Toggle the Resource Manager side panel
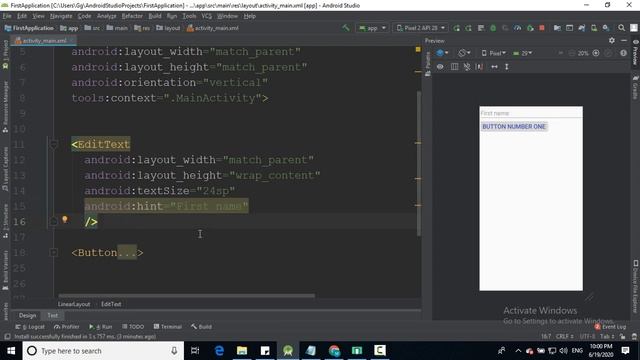Screen dimensions: 640x360 [x=5, y=106]
